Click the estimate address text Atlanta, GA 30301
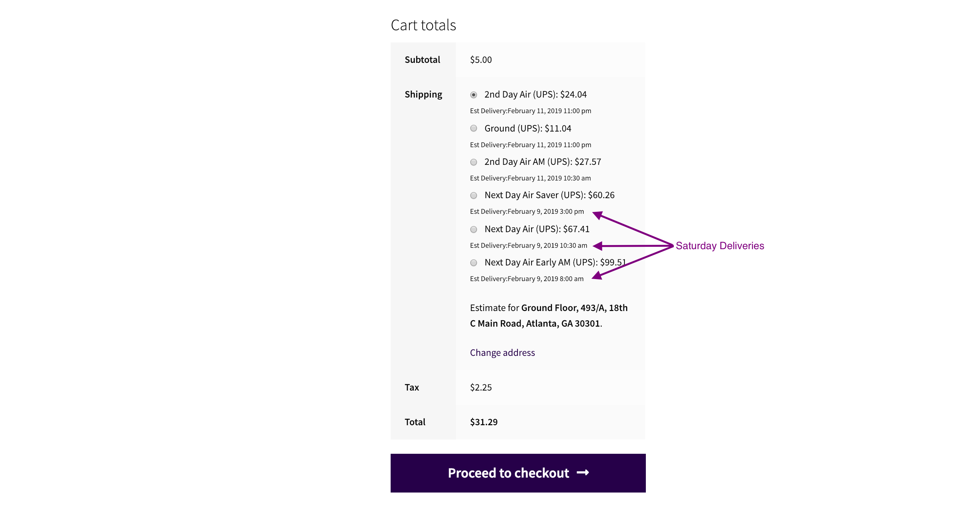 [x=563, y=324]
